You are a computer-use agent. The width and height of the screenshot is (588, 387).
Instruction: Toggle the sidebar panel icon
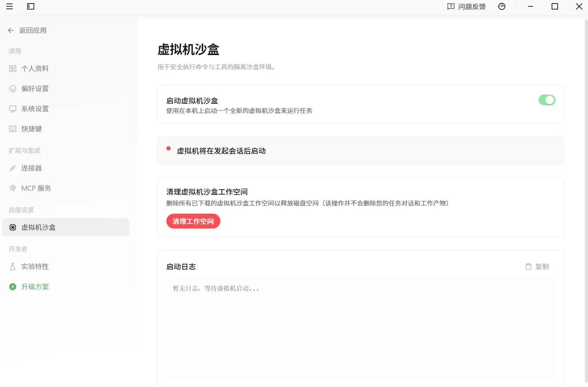tap(31, 6)
